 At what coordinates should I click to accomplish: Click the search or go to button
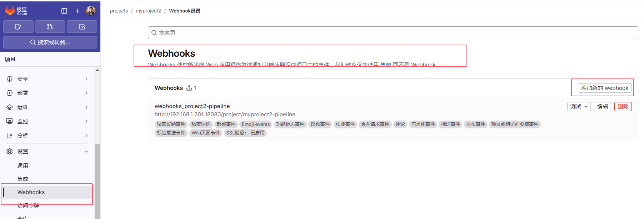pos(50,42)
